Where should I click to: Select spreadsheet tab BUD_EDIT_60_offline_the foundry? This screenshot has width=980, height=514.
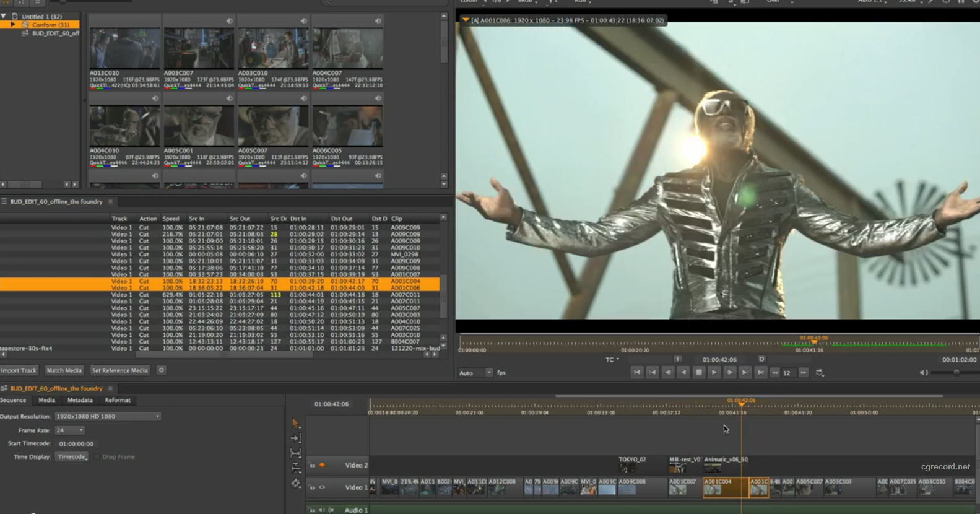point(56,202)
